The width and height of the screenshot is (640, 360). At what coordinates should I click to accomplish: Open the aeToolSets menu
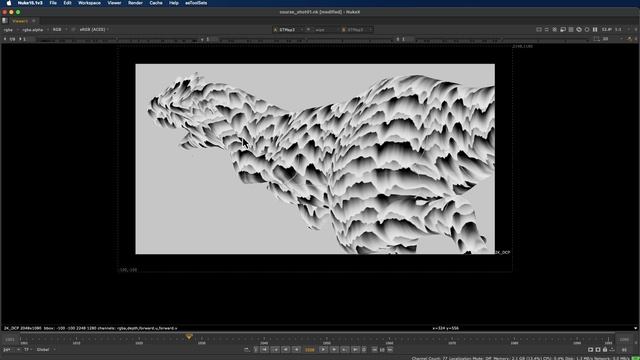(196, 3)
